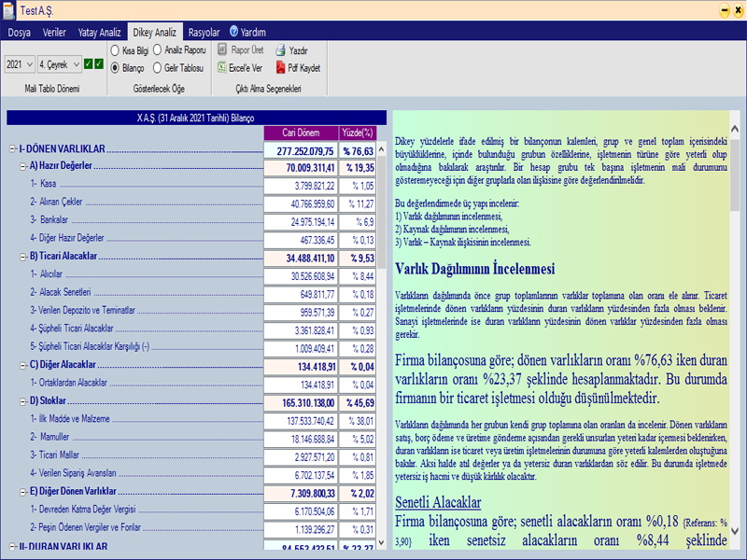Click the percentage cell % 45,69
Image resolution: width=747 pixels, height=560 pixels.
tap(358, 403)
